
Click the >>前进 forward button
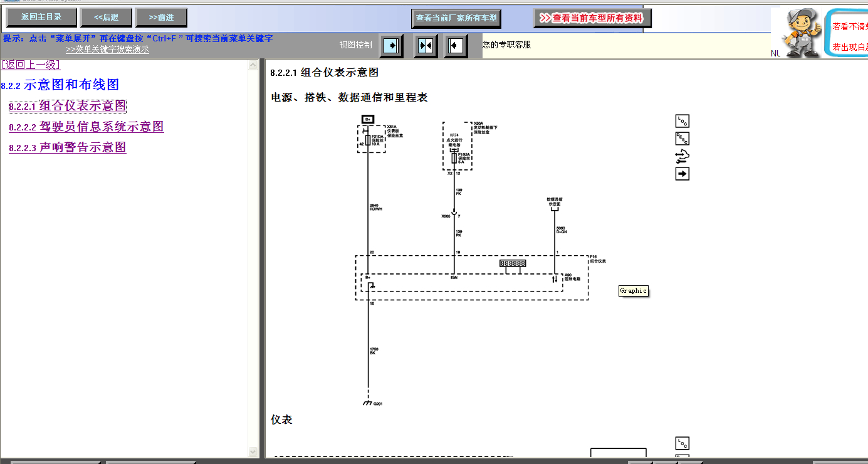click(x=161, y=17)
